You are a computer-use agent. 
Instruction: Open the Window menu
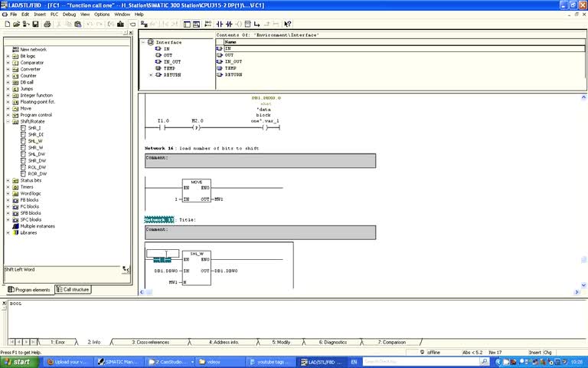[x=122, y=15]
